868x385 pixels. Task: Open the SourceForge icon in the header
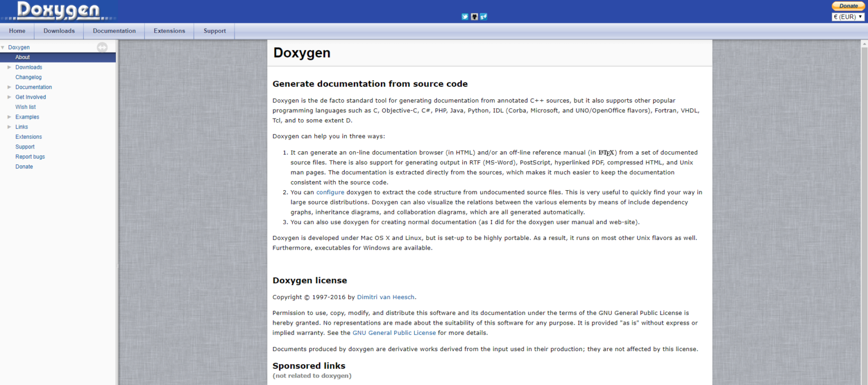(483, 16)
